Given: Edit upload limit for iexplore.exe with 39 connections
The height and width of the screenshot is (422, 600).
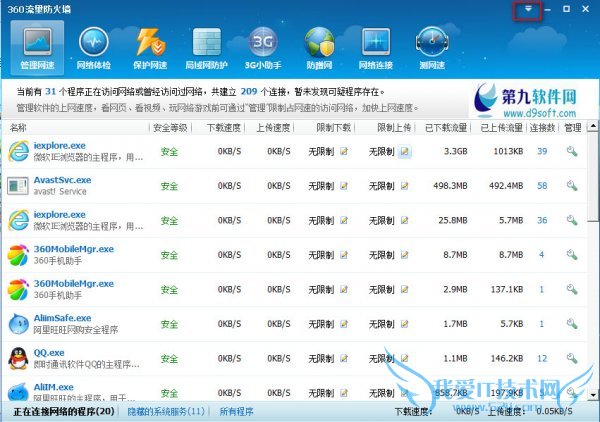Looking at the screenshot, I should pyautogui.click(x=404, y=152).
